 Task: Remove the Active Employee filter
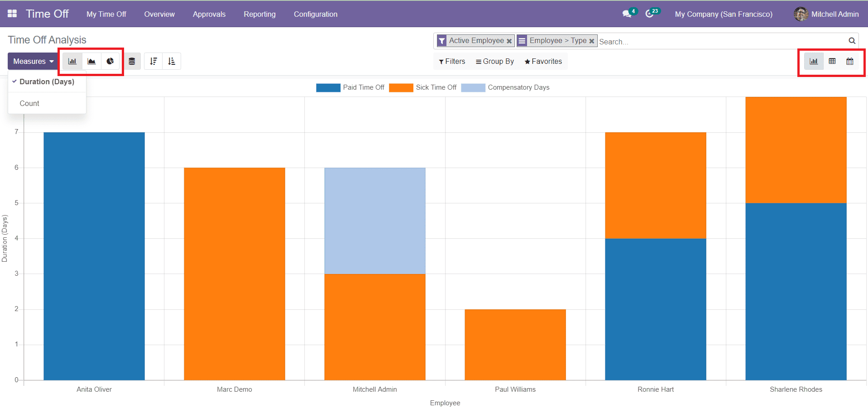[509, 41]
